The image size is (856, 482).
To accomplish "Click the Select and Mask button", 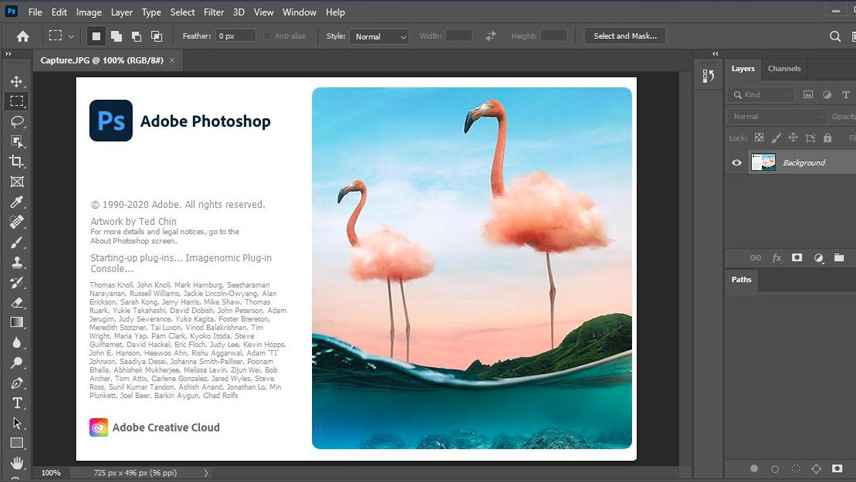I will (x=625, y=36).
